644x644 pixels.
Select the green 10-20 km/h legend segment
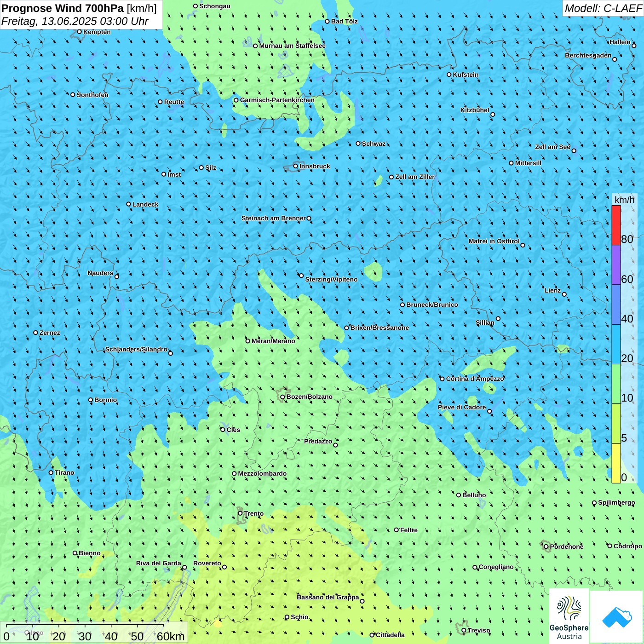(616, 384)
